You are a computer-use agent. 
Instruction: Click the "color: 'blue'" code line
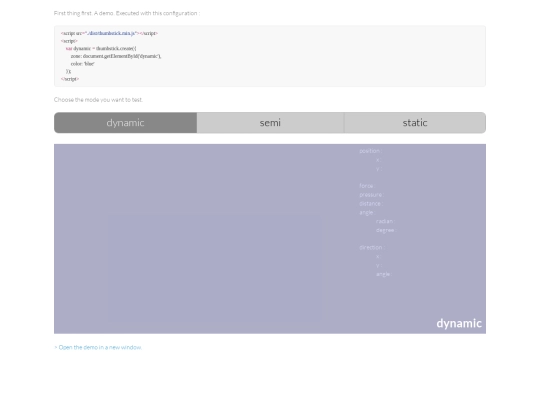click(83, 64)
